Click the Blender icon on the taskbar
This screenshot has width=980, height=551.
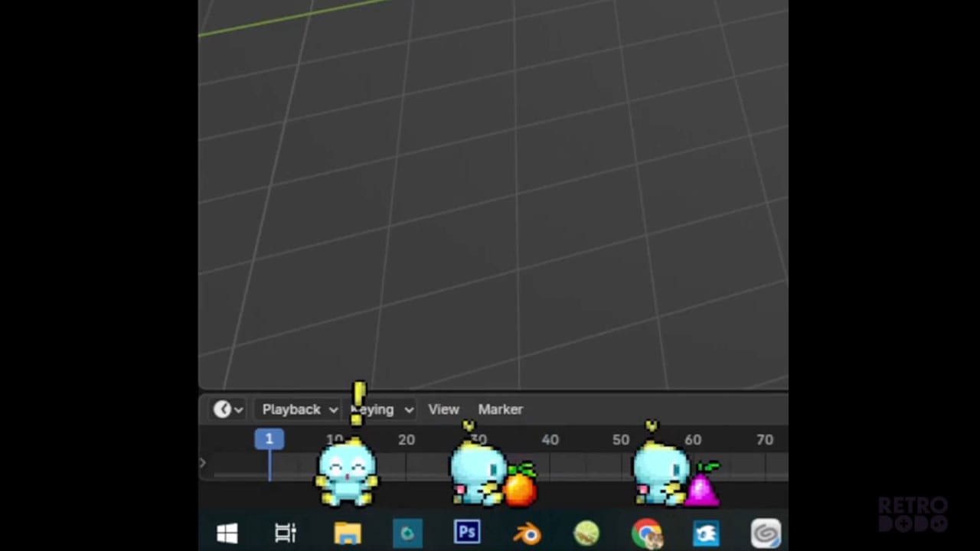click(528, 533)
